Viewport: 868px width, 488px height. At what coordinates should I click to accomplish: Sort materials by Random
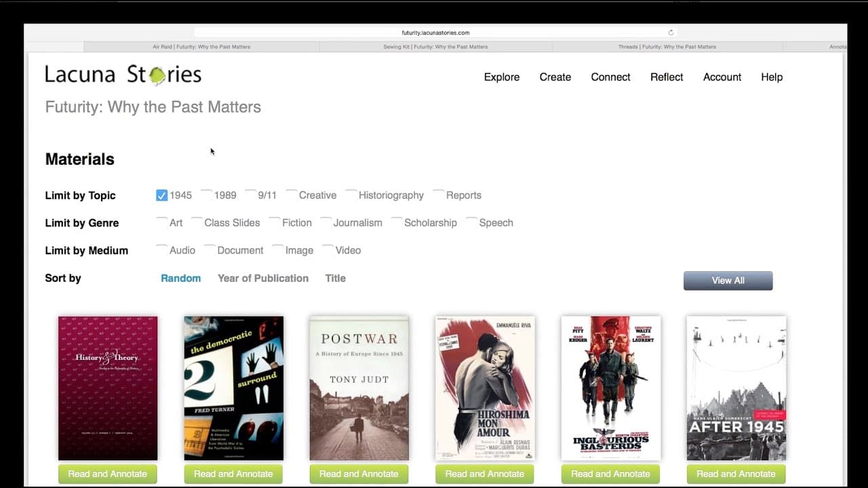pyautogui.click(x=180, y=279)
